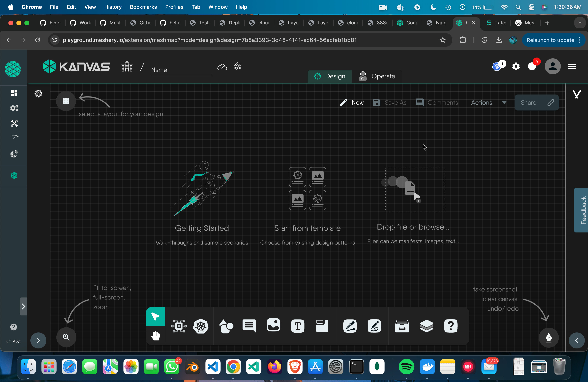Open the Bookmarks menu in menu bar
Screen dimensions: 588x382
pos(143,7)
